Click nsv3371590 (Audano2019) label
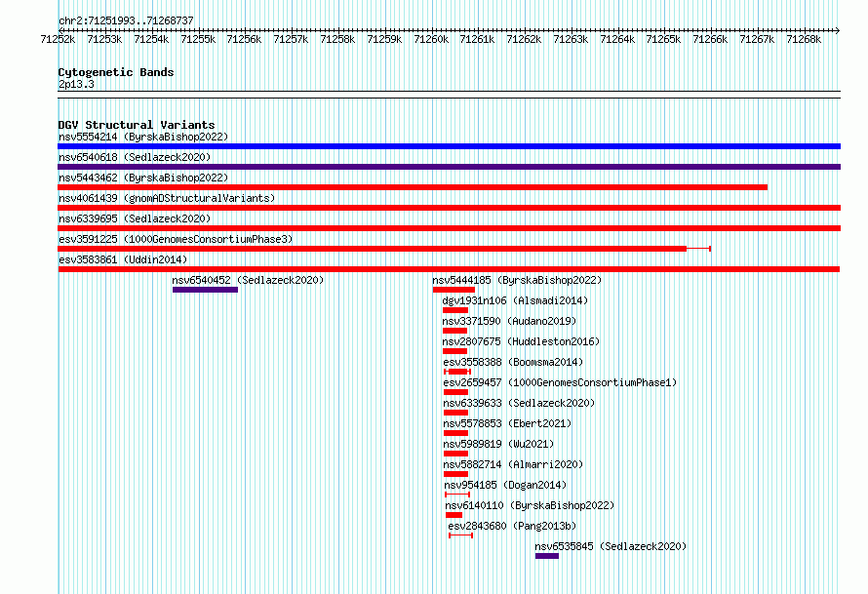This screenshot has height=594, width=868. [509, 321]
